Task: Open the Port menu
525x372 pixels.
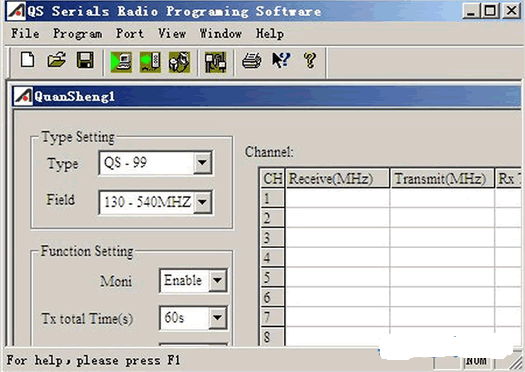Action: (x=130, y=34)
